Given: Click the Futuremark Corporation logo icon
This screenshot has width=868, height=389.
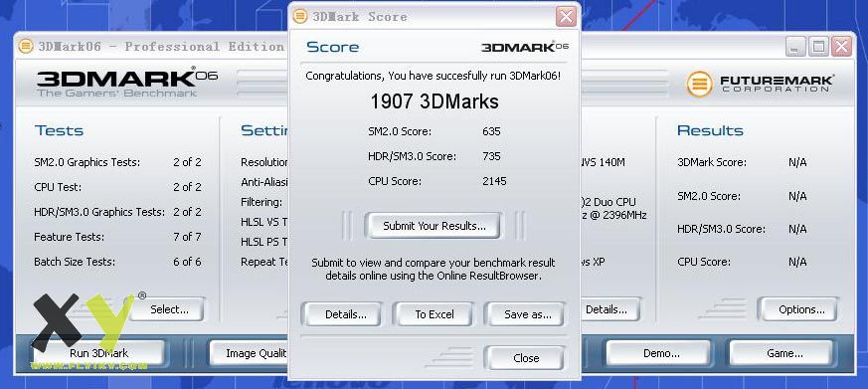Looking at the screenshot, I should [699, 85].
